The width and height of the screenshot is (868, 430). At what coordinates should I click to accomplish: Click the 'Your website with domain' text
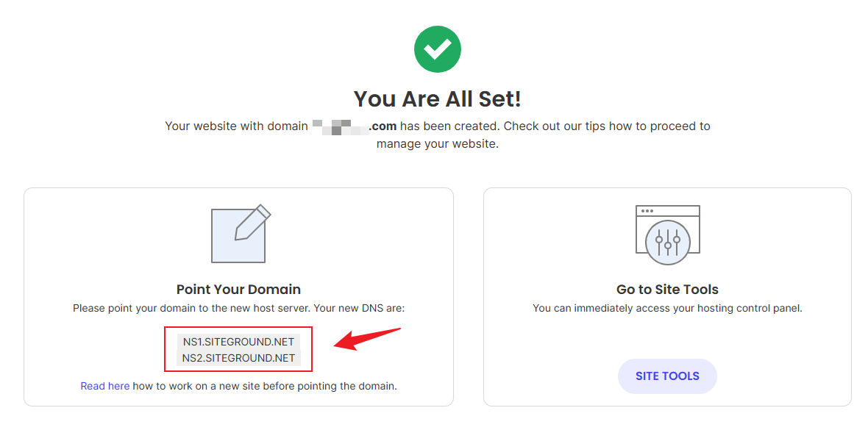pyautogui.click(x=236, y=126)
